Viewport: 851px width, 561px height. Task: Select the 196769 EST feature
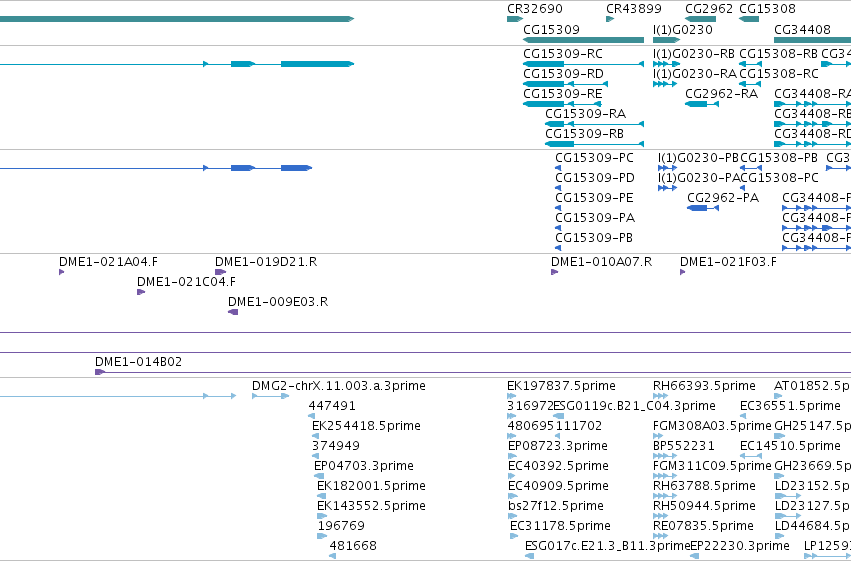[x=322, y=537]
